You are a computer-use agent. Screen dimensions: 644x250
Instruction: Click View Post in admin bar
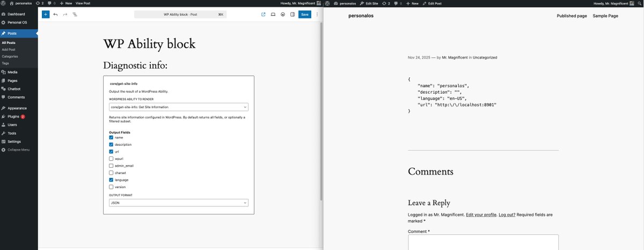(83, 3)
